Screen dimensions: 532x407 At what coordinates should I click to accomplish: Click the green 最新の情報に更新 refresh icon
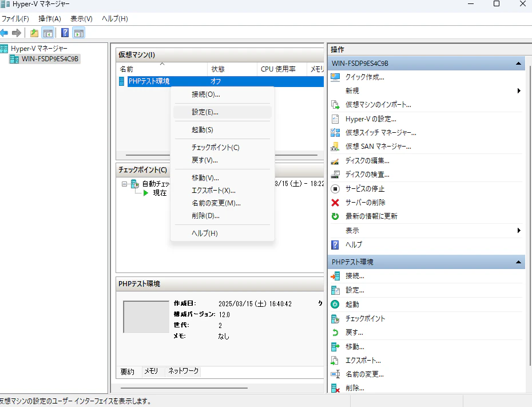tap(335, 216)
